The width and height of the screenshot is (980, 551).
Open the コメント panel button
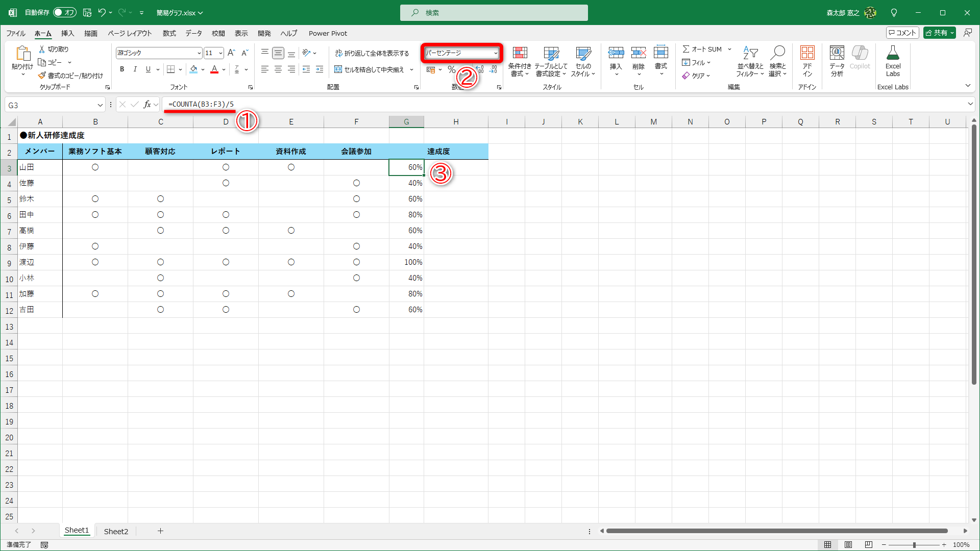(902, 32)
